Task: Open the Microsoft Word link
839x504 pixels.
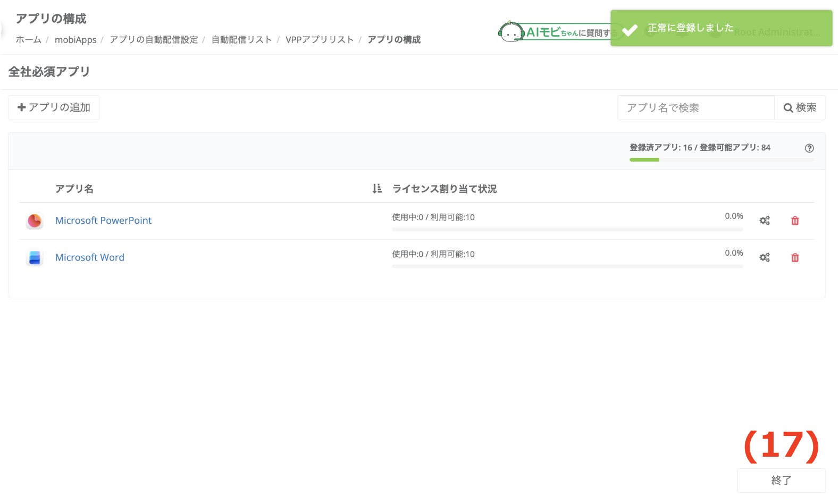Action: click(90, 257)
